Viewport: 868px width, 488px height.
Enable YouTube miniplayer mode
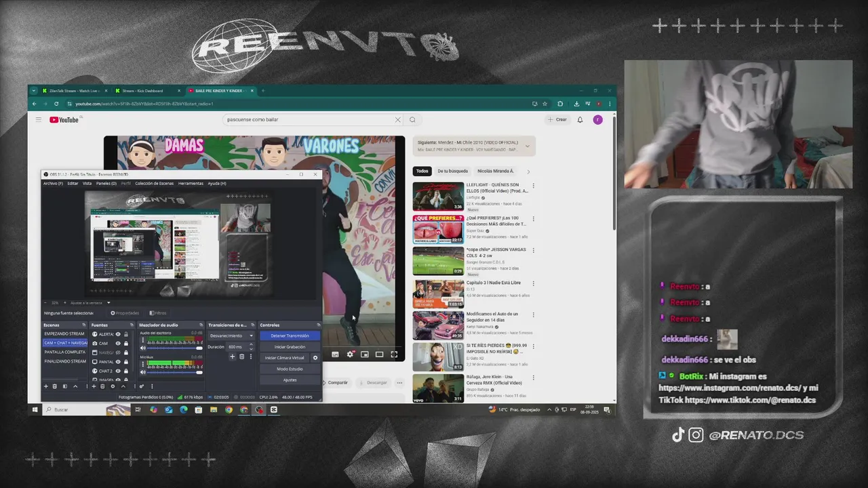coord(365,354)
